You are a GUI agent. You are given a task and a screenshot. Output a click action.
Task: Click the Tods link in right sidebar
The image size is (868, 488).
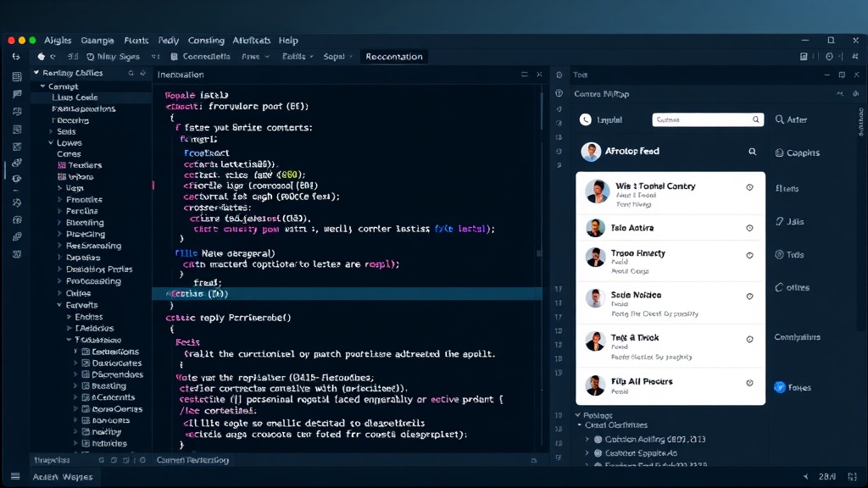[x=789, y=255]
